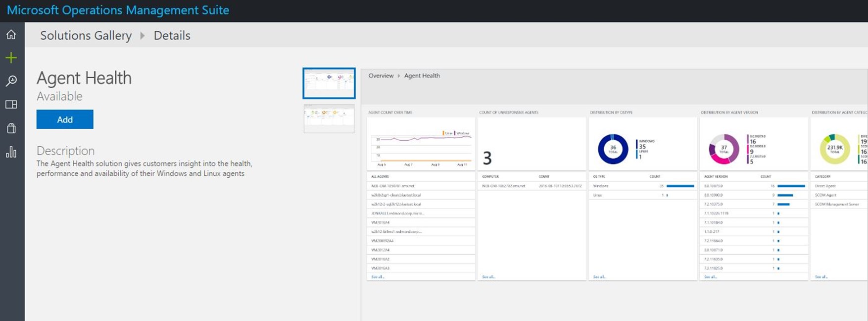This screenshot has width=868, height=321.
Task: Click the OS type donut chart showing 36
Action: pos(613,149)
